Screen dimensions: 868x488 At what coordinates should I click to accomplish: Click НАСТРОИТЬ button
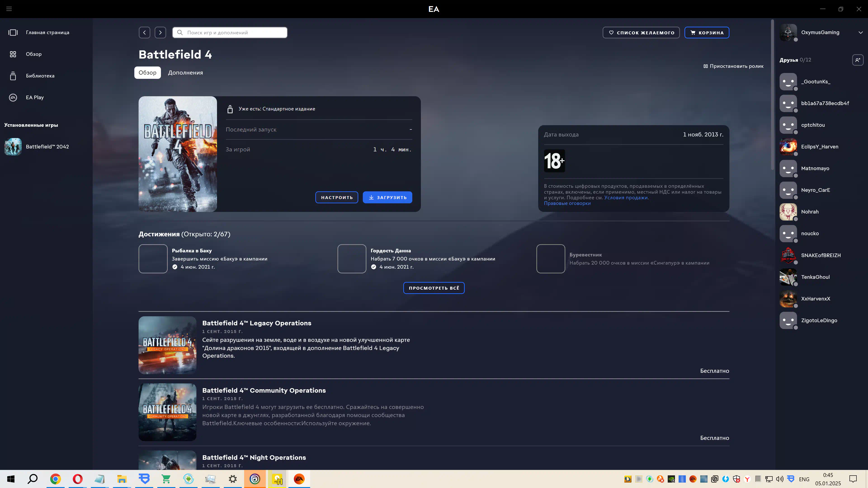pos(337,197)
